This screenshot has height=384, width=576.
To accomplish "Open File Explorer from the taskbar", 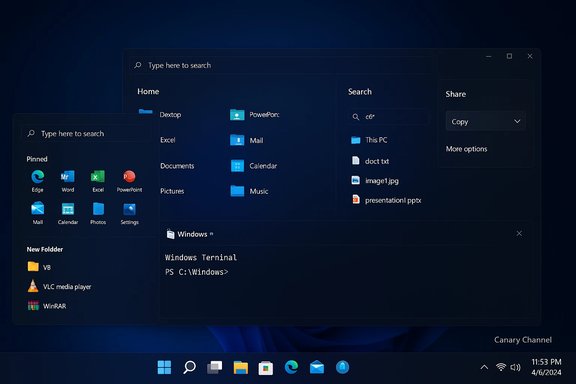I will pyautogui.click(x=241, y=367).
